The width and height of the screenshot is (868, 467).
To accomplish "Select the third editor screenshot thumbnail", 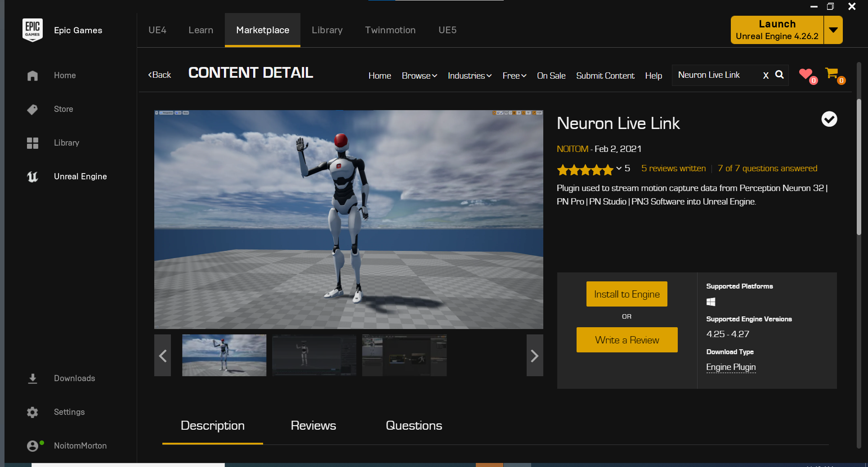I will pyautogui.click(x=404, y=355).
